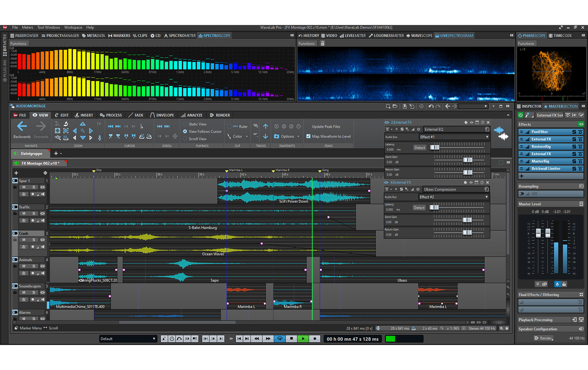The image size is (588, 370).
Task: Click the Undo icon in montage toolbar
Action: tap(431, 106)
